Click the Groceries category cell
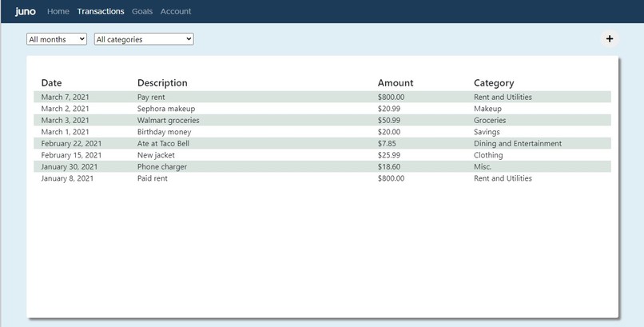Image resolution: width=644 pixels, height=327 pixels. (490, 121)
